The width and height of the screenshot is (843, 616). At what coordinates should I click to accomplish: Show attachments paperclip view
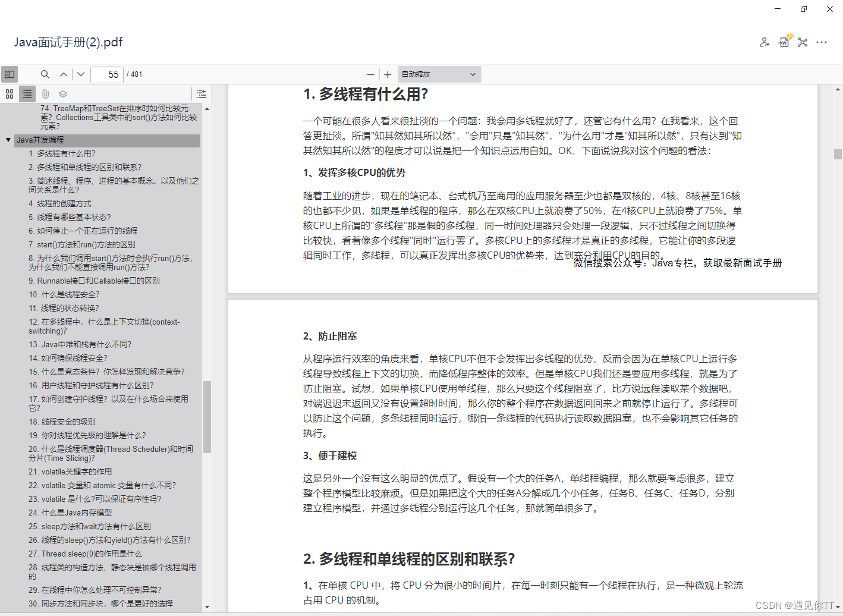click(x=45, y=94)
